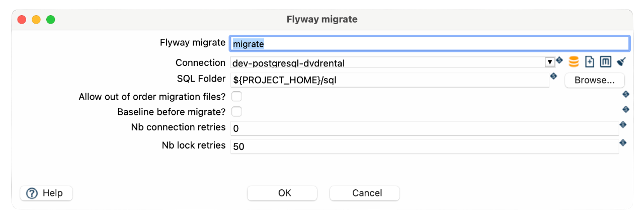Image resolution: width=644 pixels, height=220 pixels.
Task: Click Browse to choose SQL folder
Action: pos(594,80)
